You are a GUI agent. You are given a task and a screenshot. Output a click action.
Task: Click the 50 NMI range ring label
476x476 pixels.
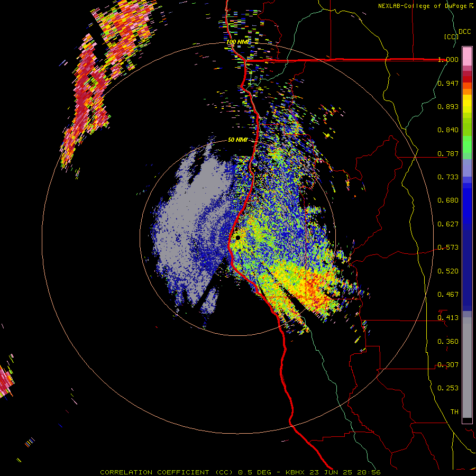237,140
